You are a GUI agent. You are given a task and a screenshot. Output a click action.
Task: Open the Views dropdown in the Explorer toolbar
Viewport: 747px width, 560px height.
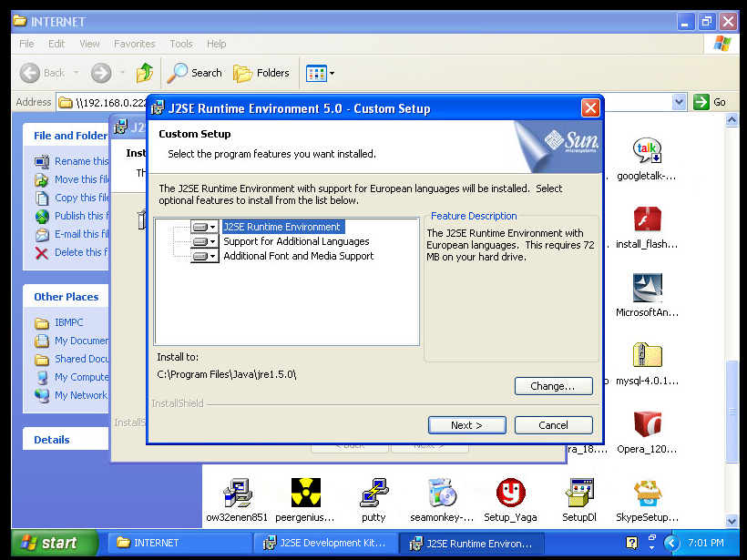pyautogui.click(x=321, y=73)
